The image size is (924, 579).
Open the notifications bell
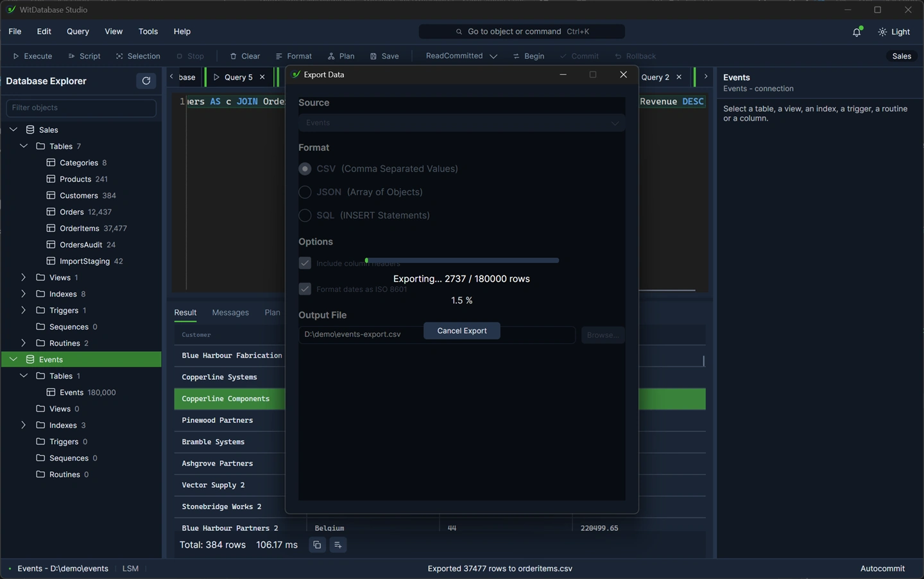point(857,31)
